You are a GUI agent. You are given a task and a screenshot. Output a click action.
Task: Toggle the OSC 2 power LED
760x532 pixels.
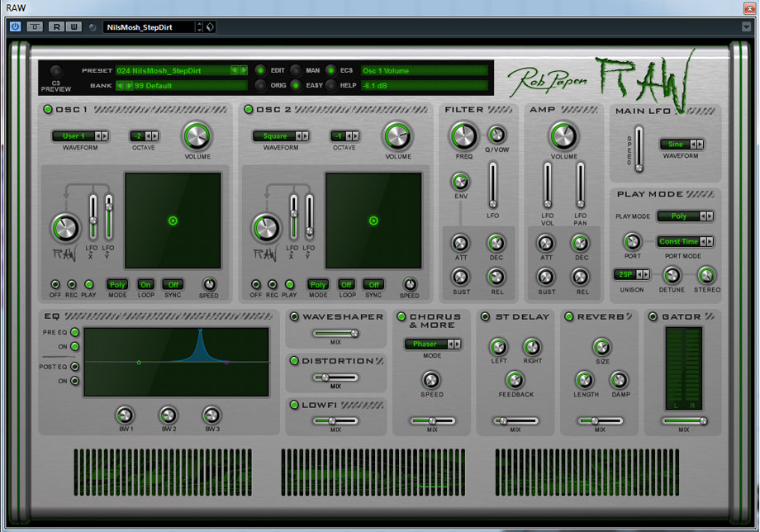[x=248, y=110]
